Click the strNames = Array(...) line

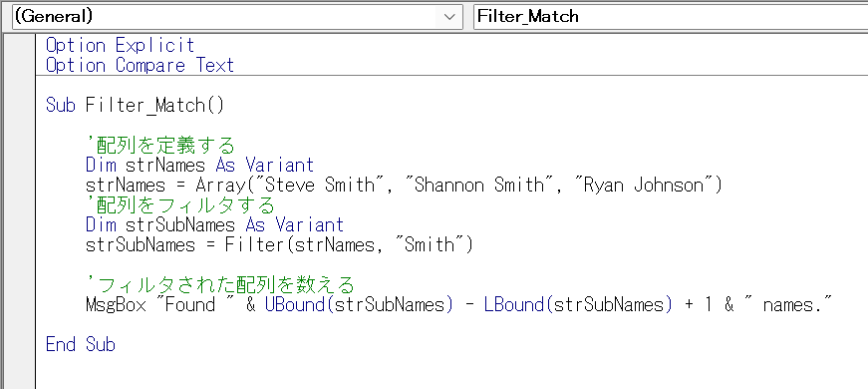[405, 186]
